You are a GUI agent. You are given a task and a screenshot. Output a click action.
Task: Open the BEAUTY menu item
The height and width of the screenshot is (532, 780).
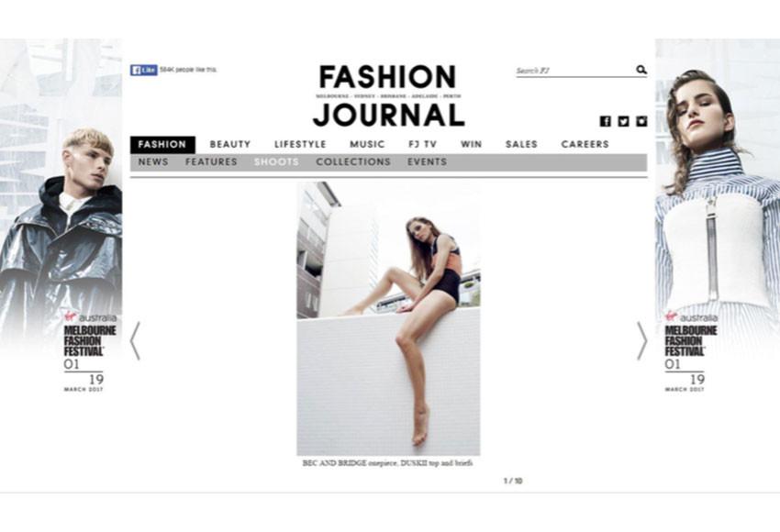point(229,144)
